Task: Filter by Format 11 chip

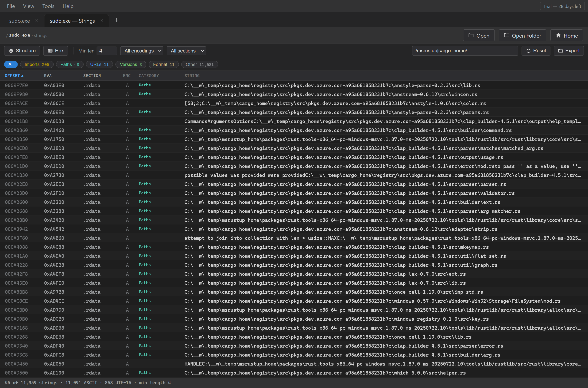Action: coord(164,64)
